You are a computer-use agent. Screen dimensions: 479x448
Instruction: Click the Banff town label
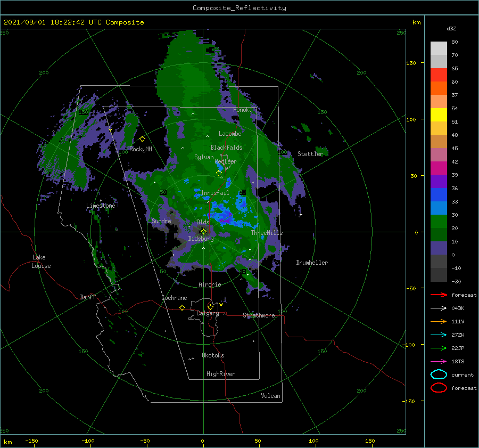click(88, 297)
